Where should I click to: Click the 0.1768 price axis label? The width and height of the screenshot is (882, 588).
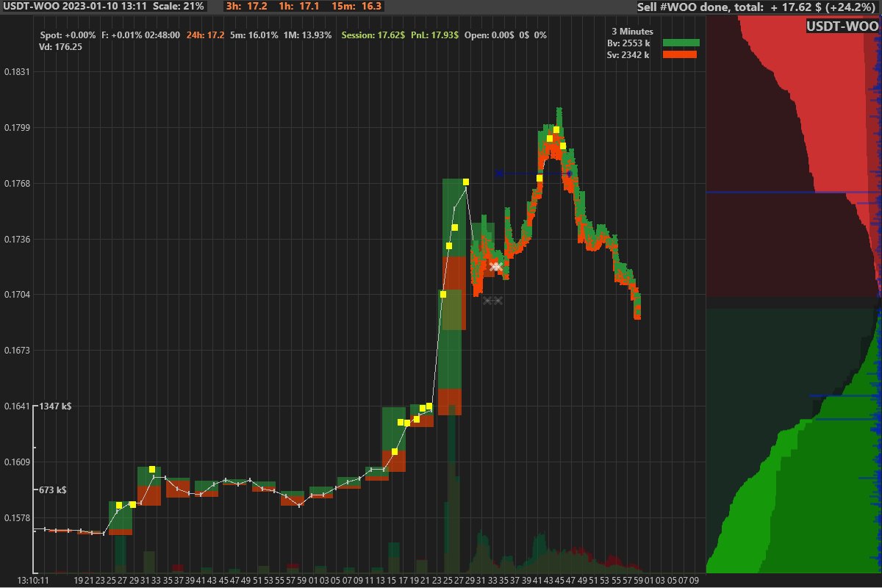coord(17,184)
